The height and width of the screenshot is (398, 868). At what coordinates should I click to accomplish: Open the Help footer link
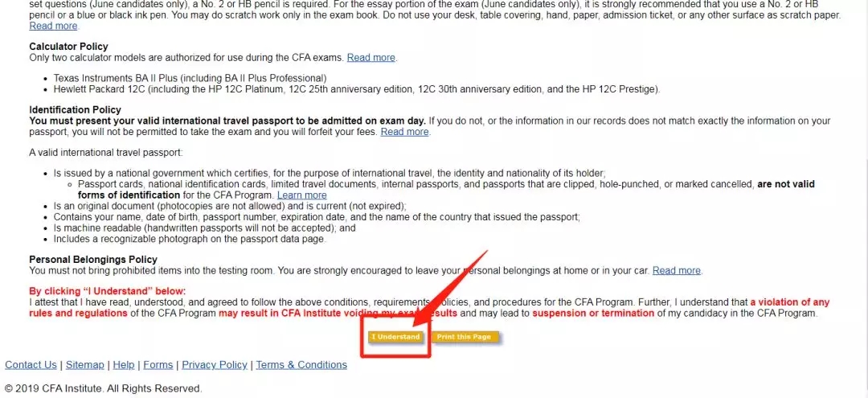124,364
